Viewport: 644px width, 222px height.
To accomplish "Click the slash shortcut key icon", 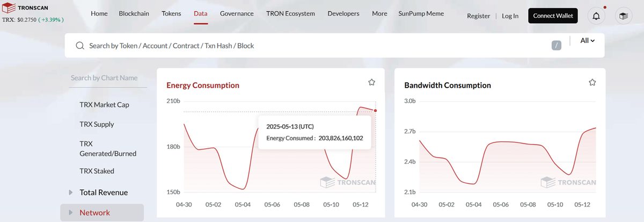I will click(557, 46).
